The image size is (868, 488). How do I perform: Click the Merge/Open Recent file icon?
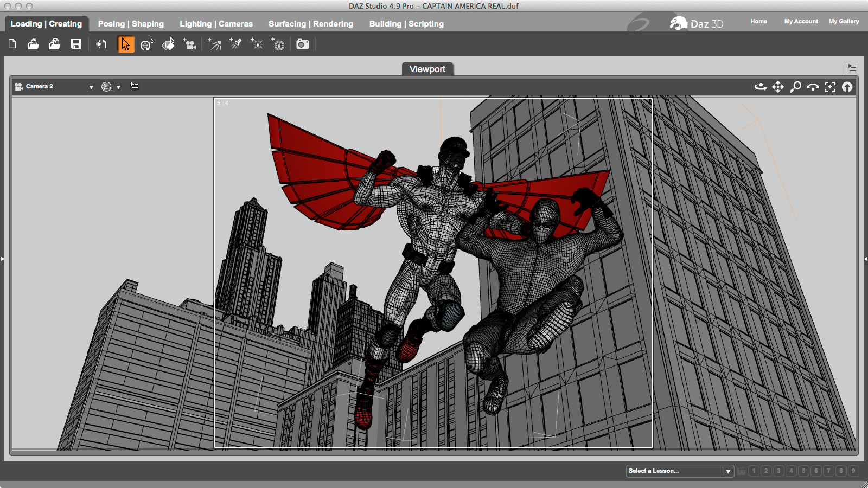tap(55, 44)
